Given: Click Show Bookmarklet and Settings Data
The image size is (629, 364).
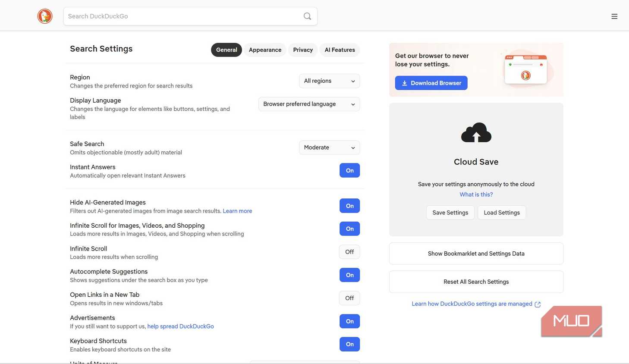Looking at the screenshot, I should tap(476, 254).
